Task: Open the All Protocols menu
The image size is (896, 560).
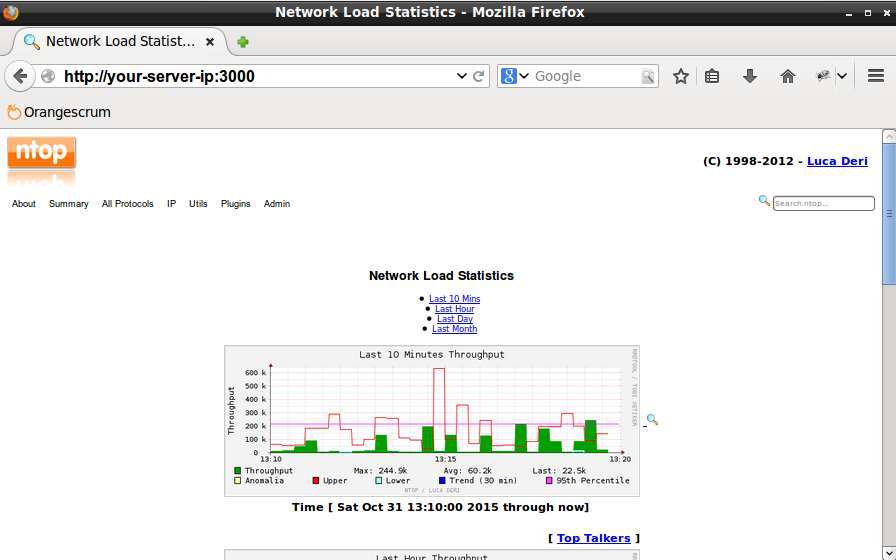Action: (127, 204)
